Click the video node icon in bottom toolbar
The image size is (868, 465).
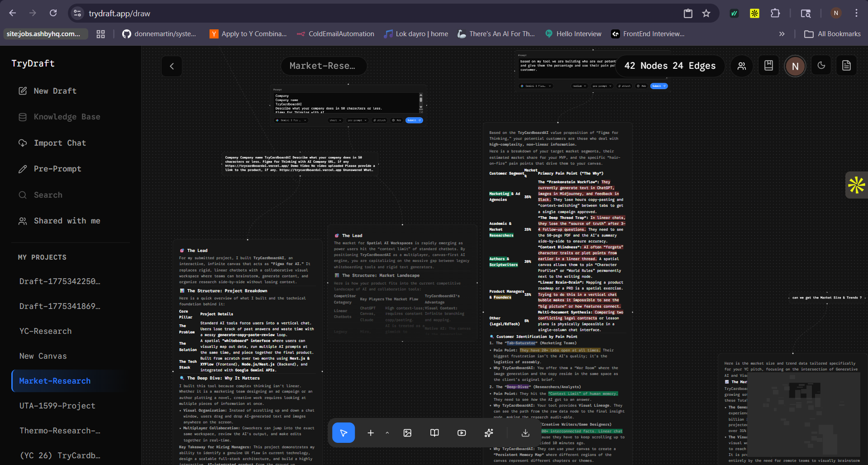pyautogui.click(x=461, y=432)
